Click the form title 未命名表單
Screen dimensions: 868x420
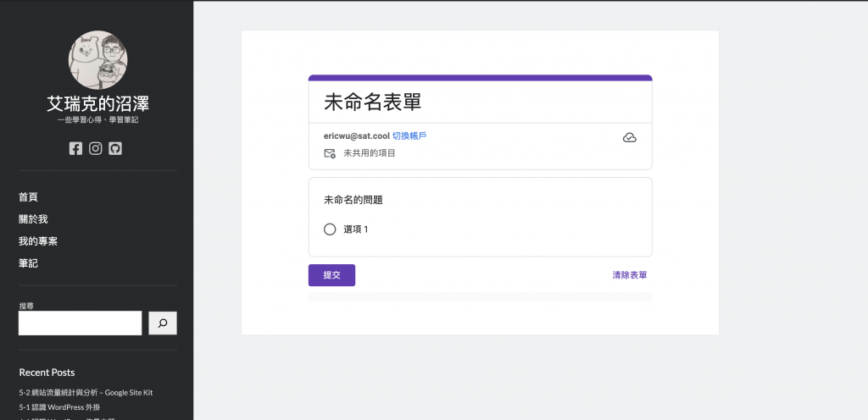(x=373, y=102)
